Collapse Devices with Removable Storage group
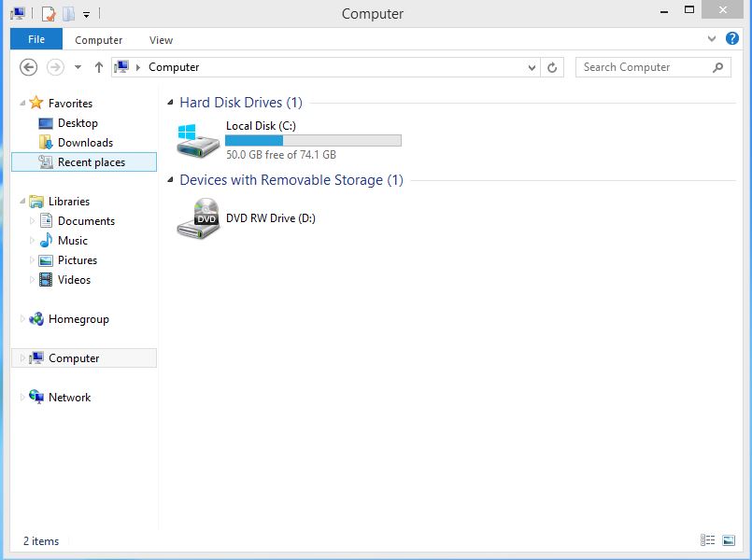 [x=170, y=179]
